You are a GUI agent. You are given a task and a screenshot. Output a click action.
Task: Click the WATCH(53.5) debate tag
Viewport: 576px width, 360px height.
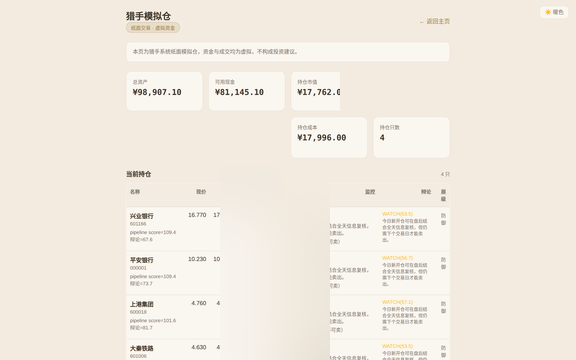[397, 346]
